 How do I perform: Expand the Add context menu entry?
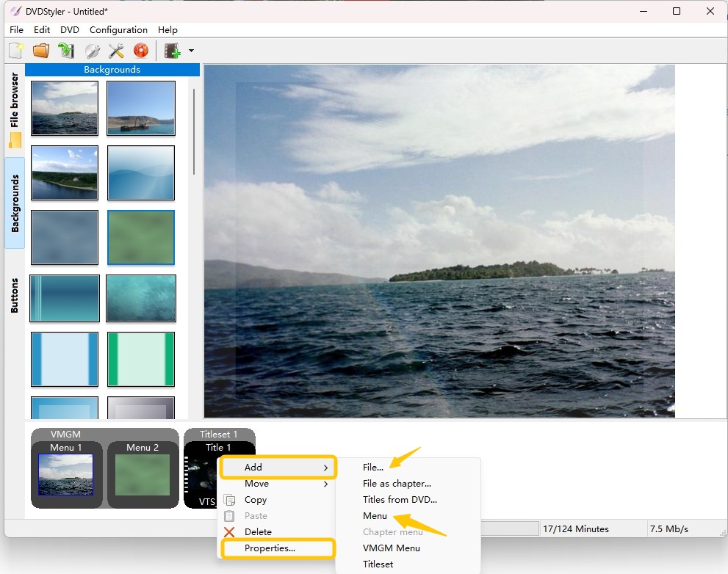click(x=253, y=468)
